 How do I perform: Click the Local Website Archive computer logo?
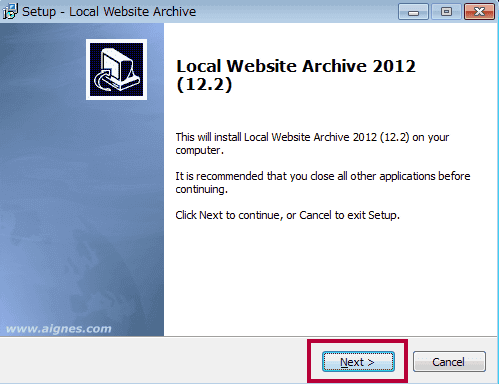point(116,69)
